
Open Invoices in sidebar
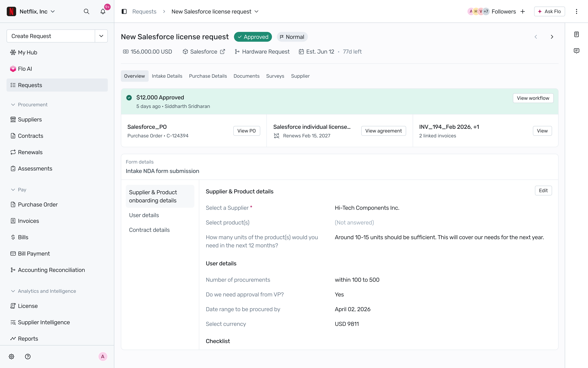tap(57, 221)
